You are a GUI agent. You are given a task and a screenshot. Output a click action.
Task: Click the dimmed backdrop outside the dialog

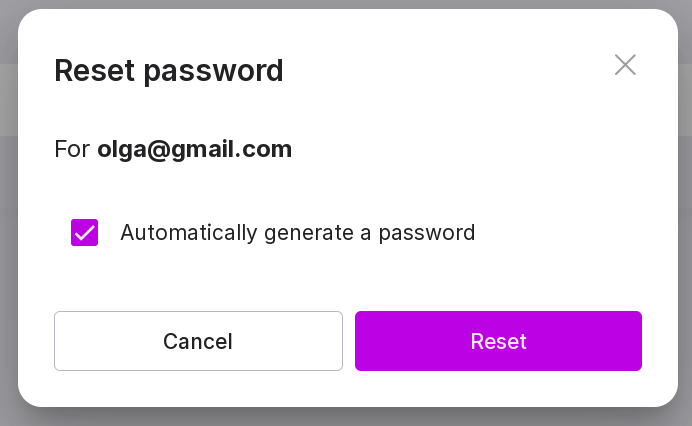tap(8, 200)
